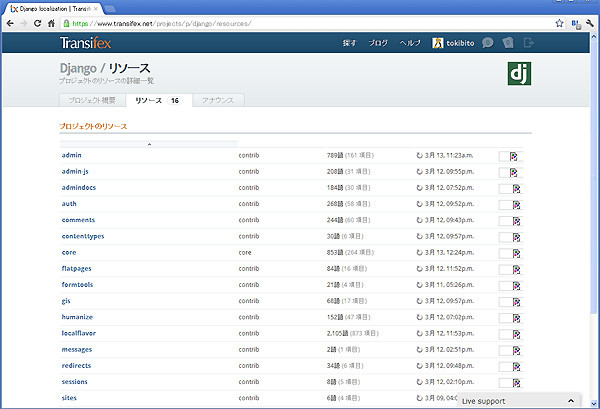600x409 pixels.
Task: Open the 探す menu in header
Action: [349, 43]
